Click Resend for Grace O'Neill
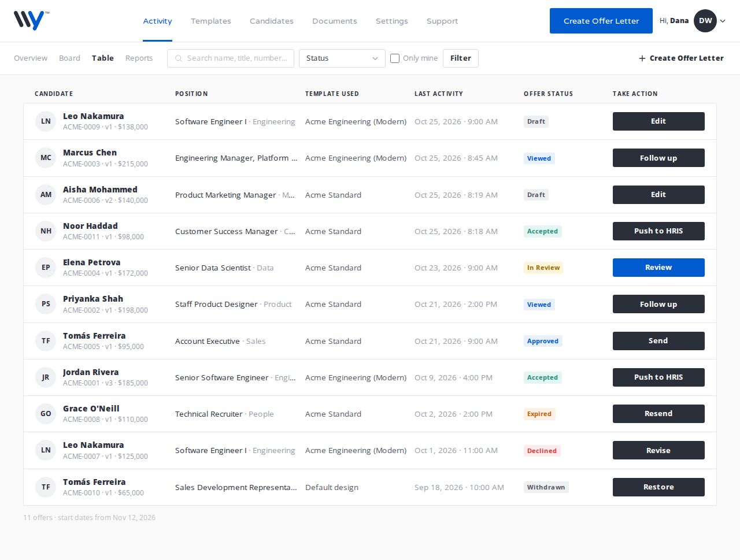This screenshot has height=560, width=740. click(x=658, y=414)
